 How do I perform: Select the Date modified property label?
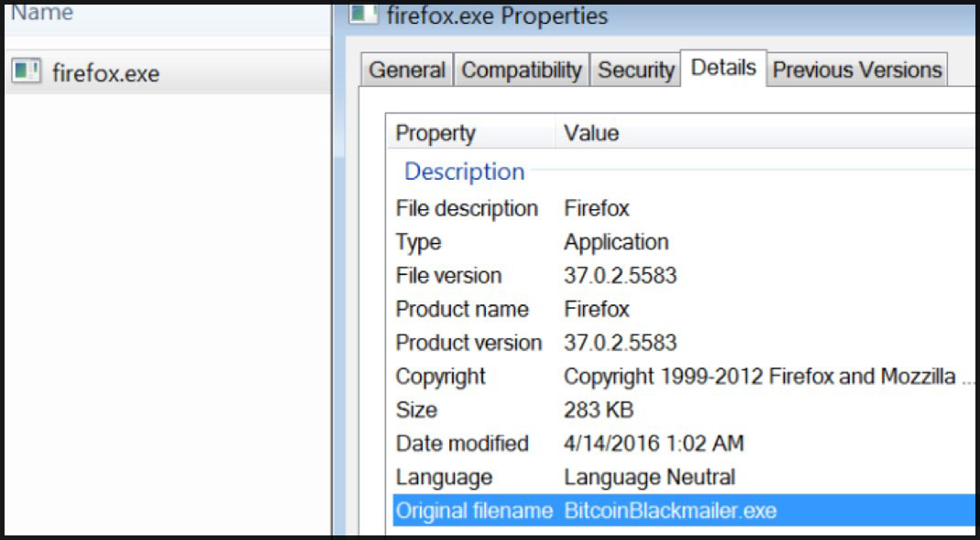(x=463, y=444)
